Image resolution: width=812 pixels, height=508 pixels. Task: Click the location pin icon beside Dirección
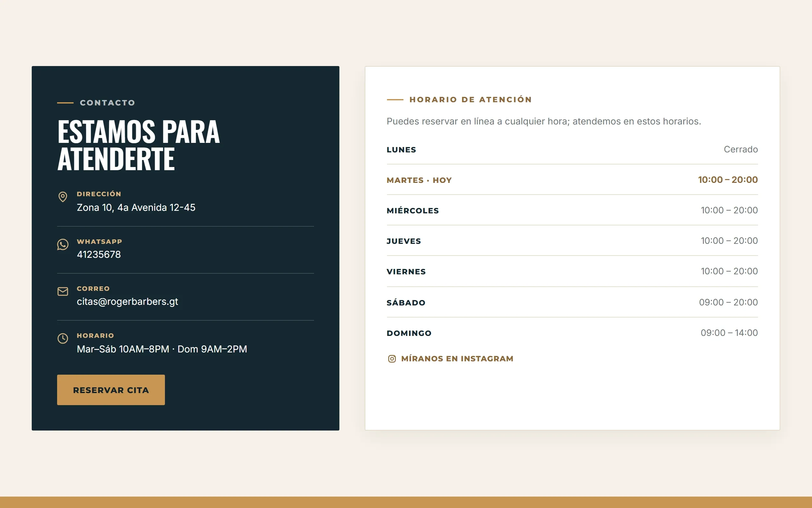(x=63, y=197)
